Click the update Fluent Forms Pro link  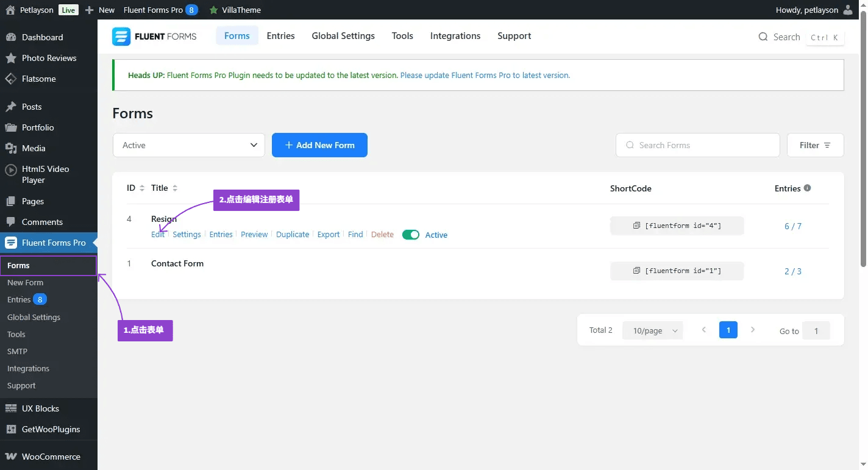click(x=485, y=76)
